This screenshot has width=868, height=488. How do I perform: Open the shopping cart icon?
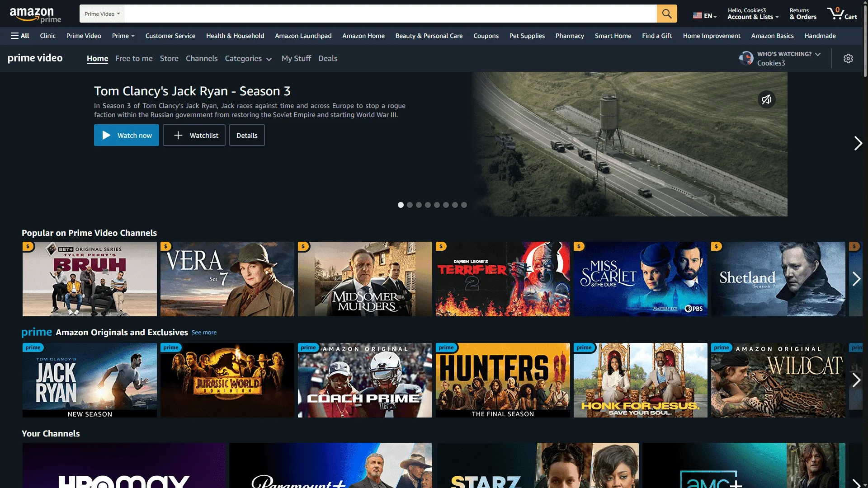point(842,14)
